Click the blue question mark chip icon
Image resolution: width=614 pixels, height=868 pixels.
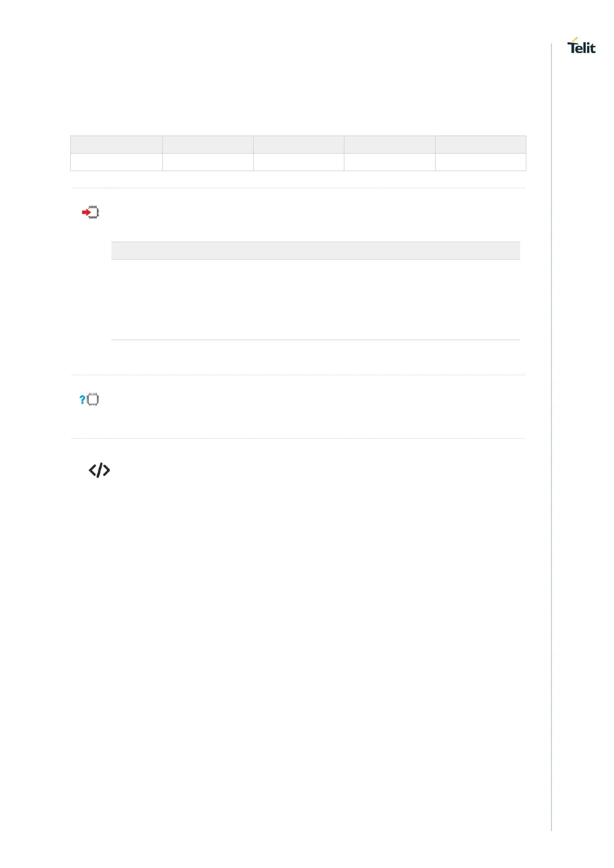(89, 399)
